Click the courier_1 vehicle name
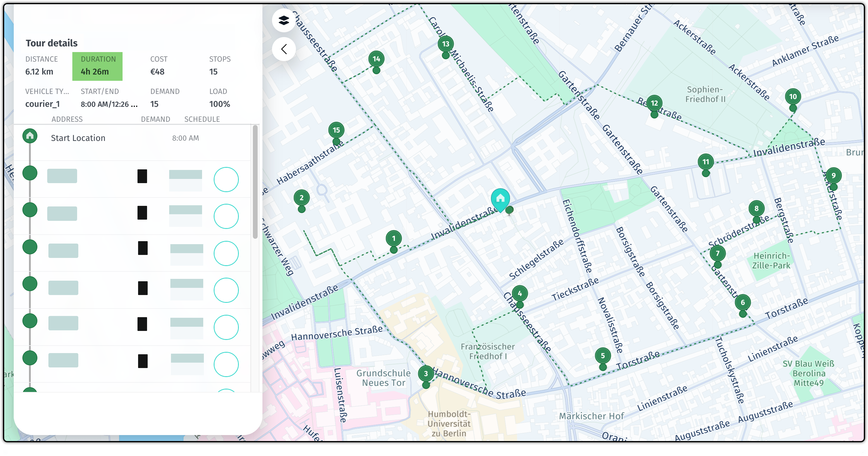The height and width of the screenshot is (456, 868). (42, 104)
